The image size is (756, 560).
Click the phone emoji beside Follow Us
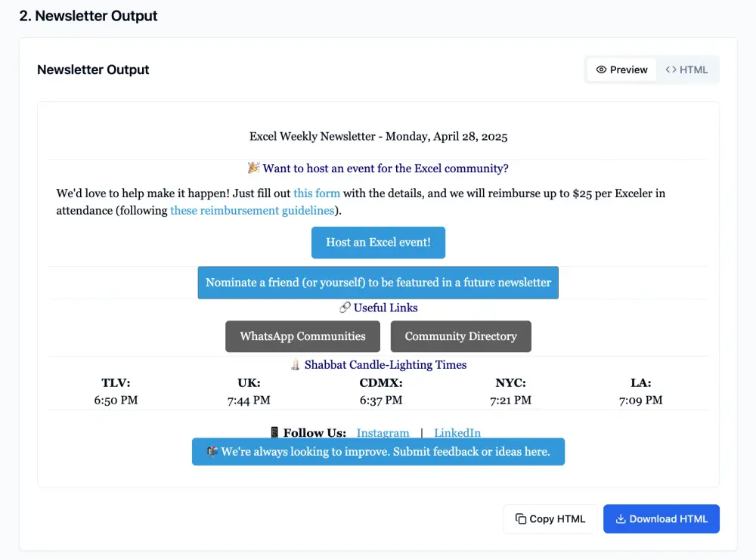pos(274,432)
